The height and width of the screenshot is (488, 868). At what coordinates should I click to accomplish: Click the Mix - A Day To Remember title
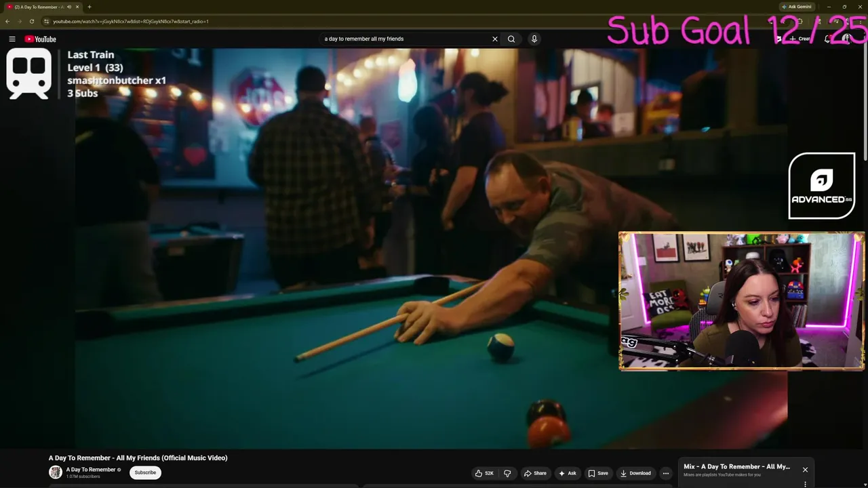click(x=736, y=466)
